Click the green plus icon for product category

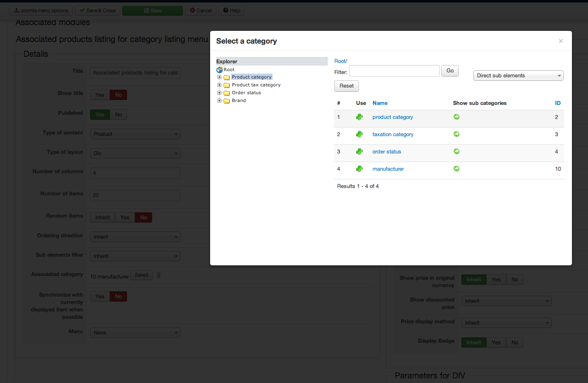click(x=359, y=117)
